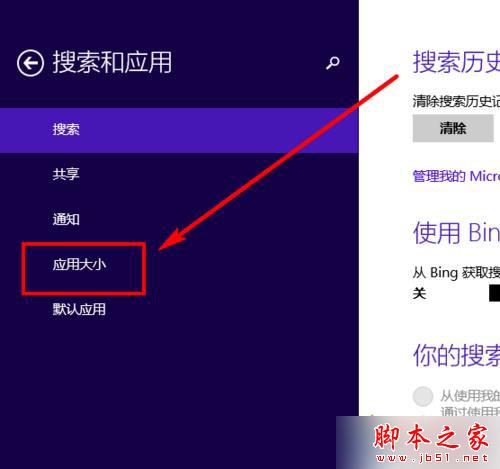Image resolution: width=500 pixels, height=469 pixels.
Task: Click the 你的搜索 heading
Action: click(x=456, y=356)
